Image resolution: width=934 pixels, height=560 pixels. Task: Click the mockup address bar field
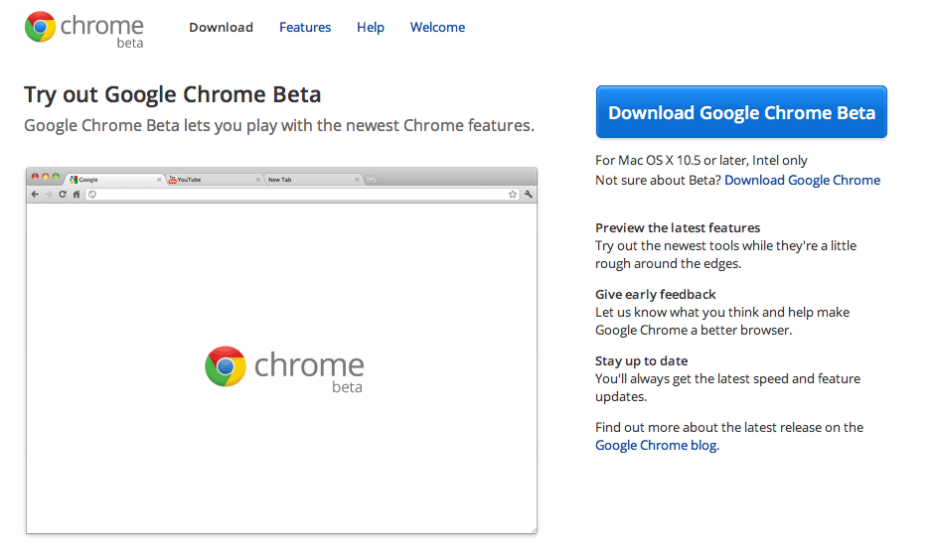(303, 194)
